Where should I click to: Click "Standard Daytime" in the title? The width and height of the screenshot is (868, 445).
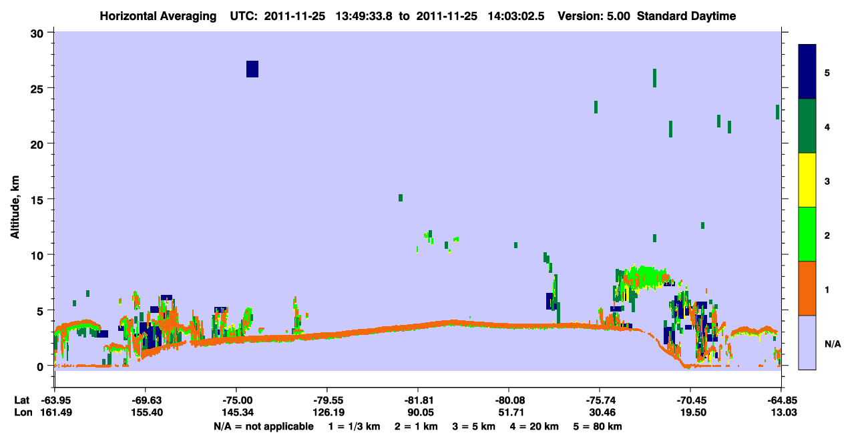(x=686, y=17)
